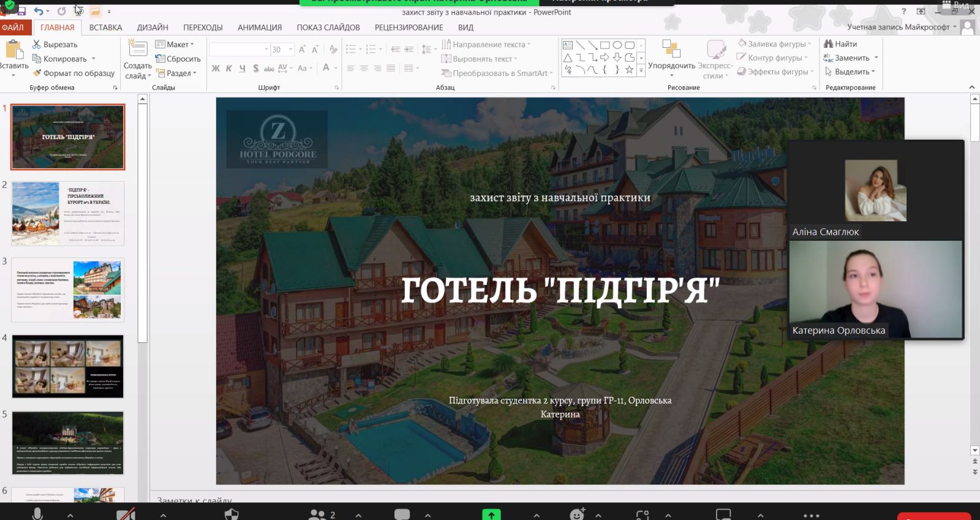The image size is (980, 520).
Task: Click the slide title ГОТЕЛЬ "ПІДГІР'Я"
Action: [560, 290]
